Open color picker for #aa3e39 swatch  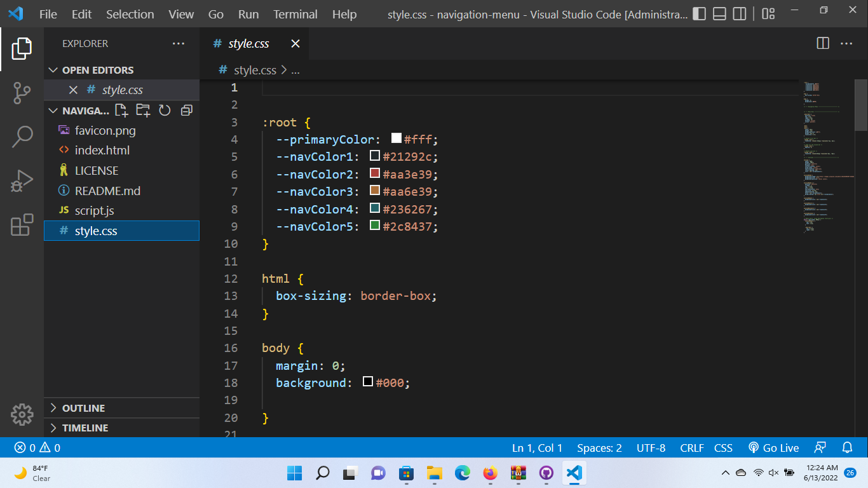pyautogui.click(x=375, y=173)
